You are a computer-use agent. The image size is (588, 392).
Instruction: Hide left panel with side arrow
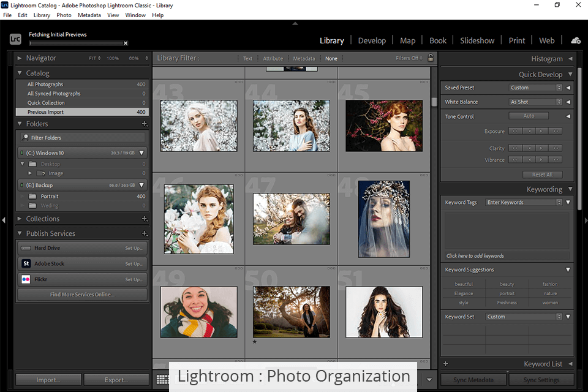coord(4,221)
